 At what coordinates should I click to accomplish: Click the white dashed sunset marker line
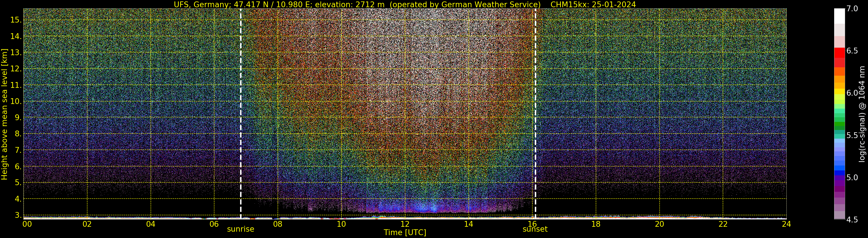pyautogui.click(x=535, y=114)
